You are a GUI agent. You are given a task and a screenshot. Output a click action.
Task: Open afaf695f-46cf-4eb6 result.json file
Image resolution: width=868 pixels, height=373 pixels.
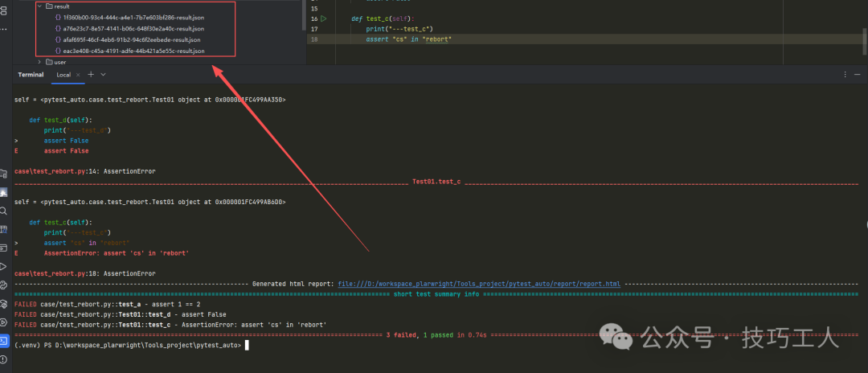pos(132,39)
